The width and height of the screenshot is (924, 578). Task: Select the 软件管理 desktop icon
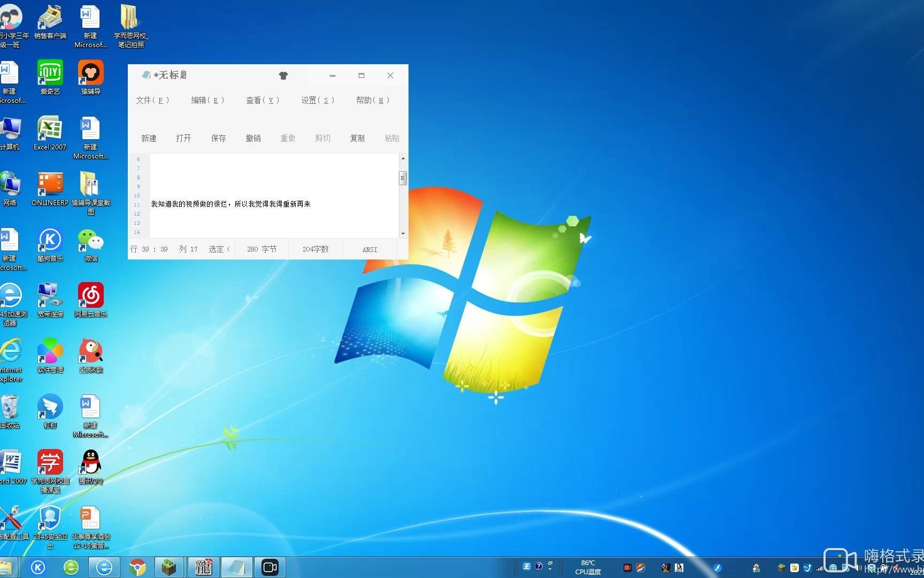(x=50, y=356)
